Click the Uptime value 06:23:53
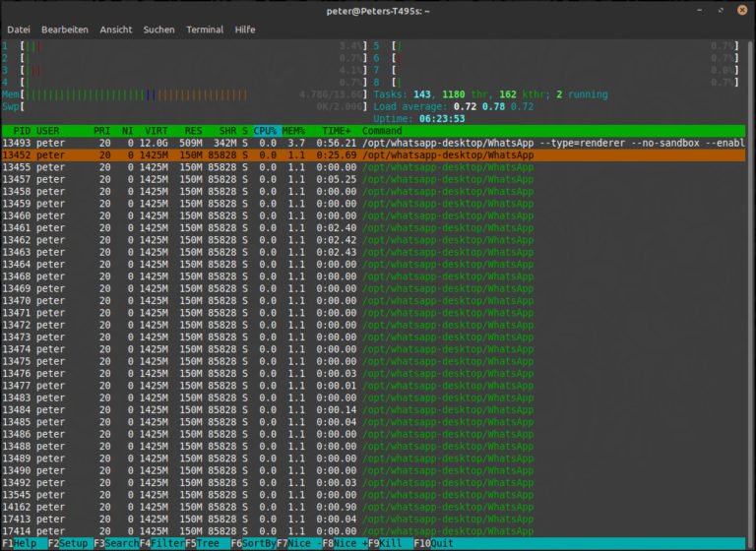Screen dimensions: 756x551 [x=442, y=119]
